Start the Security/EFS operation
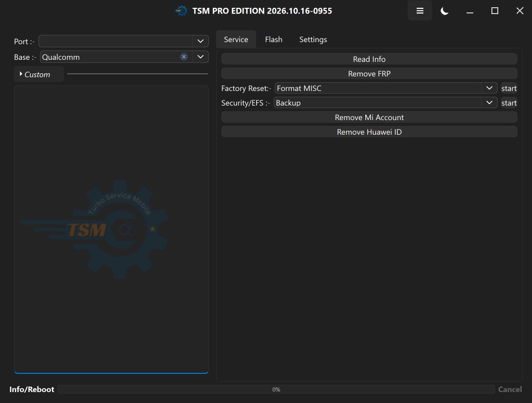The image size is (532, 403). click(509, 103)
